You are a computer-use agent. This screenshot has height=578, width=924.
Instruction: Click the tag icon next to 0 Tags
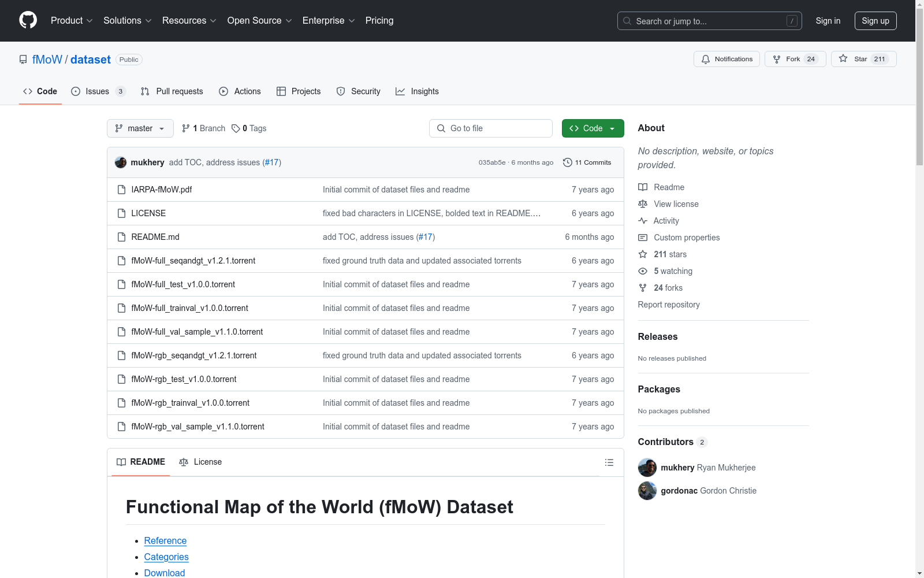point(236,128)
